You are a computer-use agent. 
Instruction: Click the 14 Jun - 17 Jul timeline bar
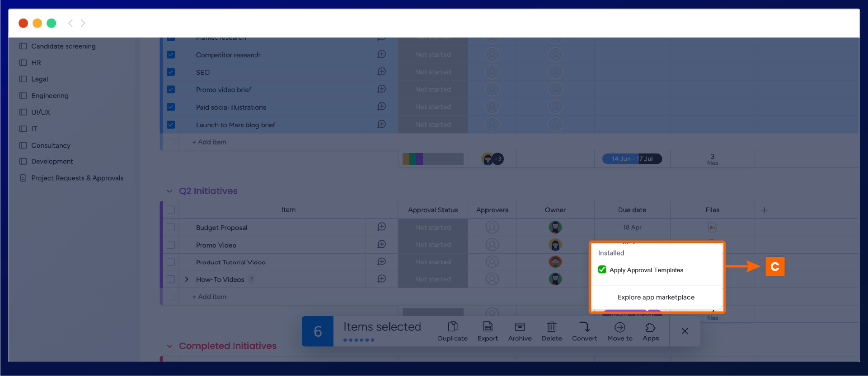click(632, 159)
